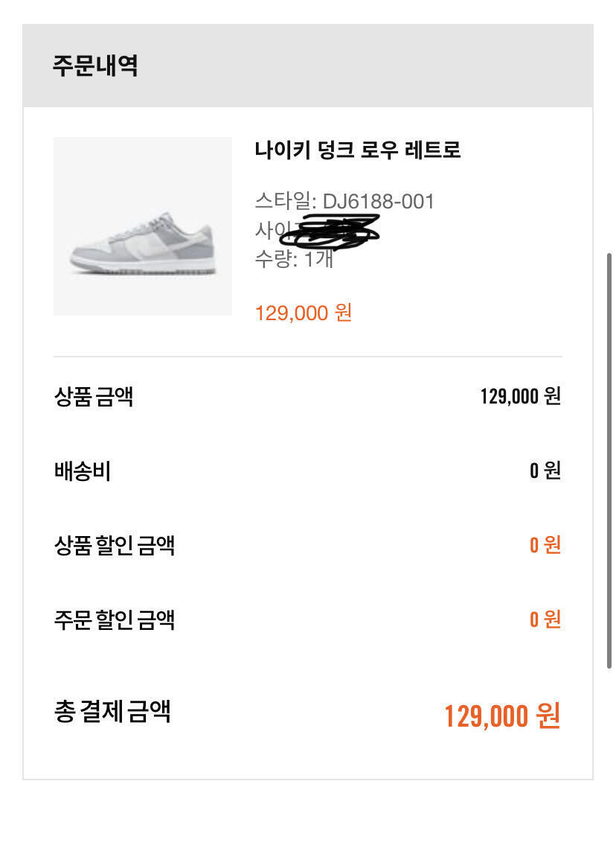Click the scribbled-out size field
This screenshot has height=854, width=616.
tap(327, 231)
